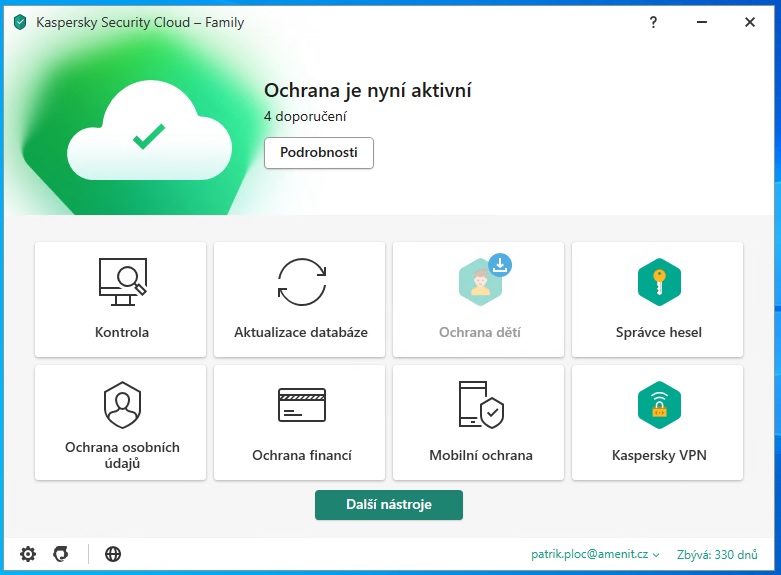Open the Kaspersky VPN label
This screenshot has width=781, height=575.
click(659, 455)
